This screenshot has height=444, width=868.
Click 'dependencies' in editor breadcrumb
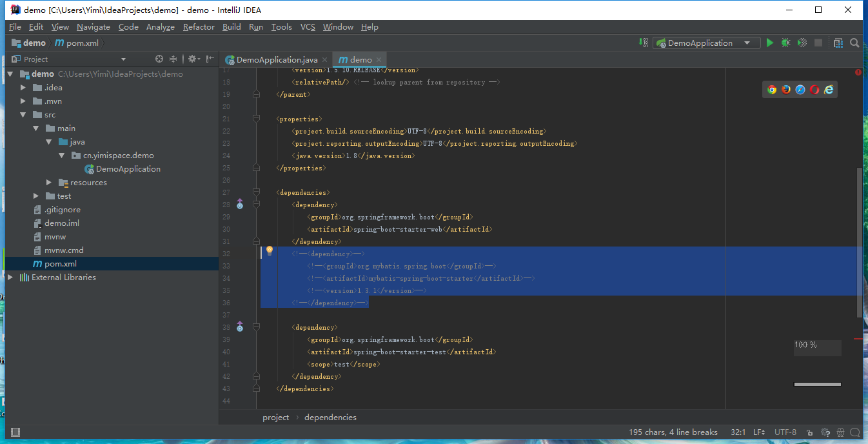click(x=330, y=417)
